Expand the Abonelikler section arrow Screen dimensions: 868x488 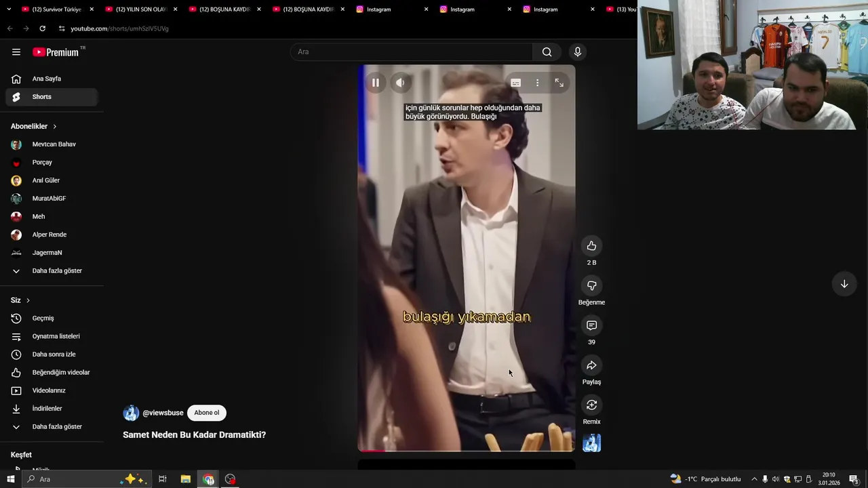(x=55, y=127)
